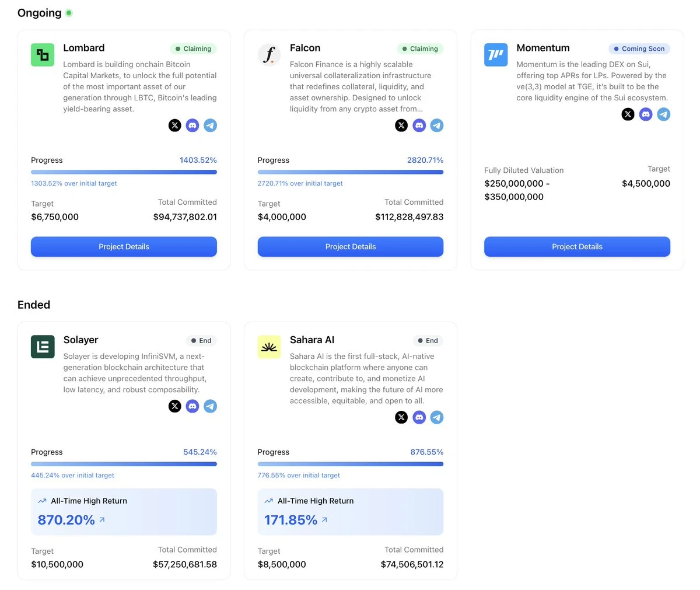Image resolution: width=700 pixels, height=590 pixels.
Task: Open Lombard's Discord icon
Action: 192,125
